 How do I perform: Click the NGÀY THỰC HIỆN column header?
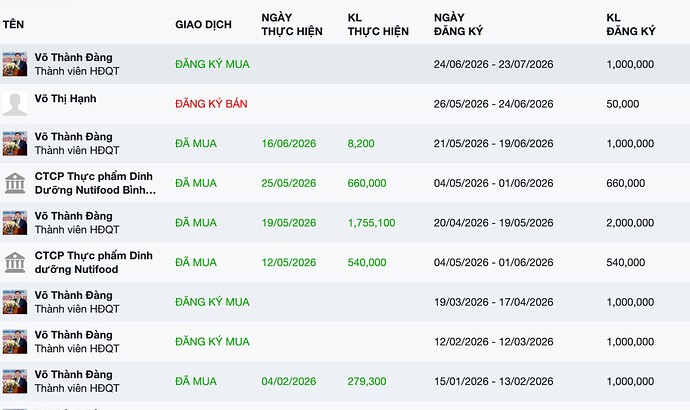292,24
